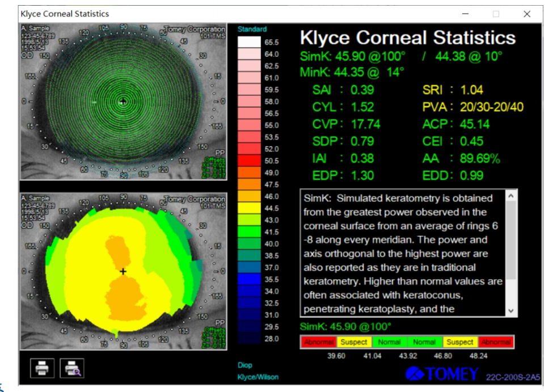This screenshot has width=557, height=392.
Task: Click the 46.80 range threshold value
Action: 443,356
